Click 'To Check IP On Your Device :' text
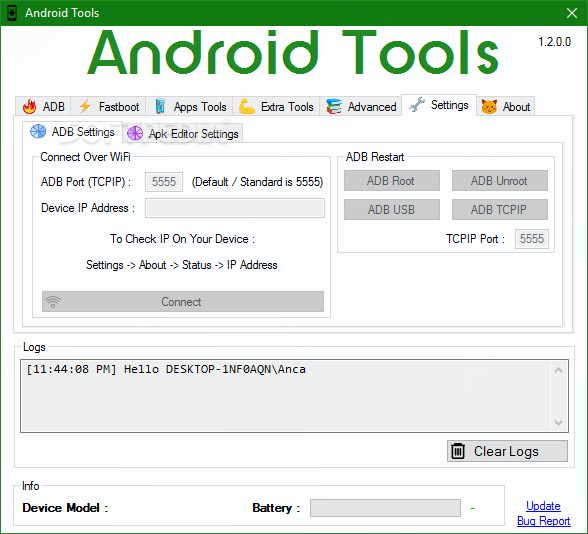Viewport: 588px width, 534px height. pos(182,239)
